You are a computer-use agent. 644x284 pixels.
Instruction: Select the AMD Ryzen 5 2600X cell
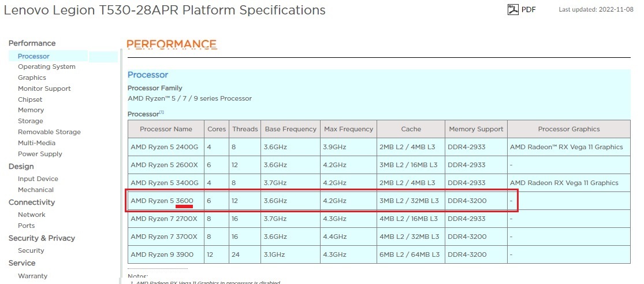coord(166,165)
